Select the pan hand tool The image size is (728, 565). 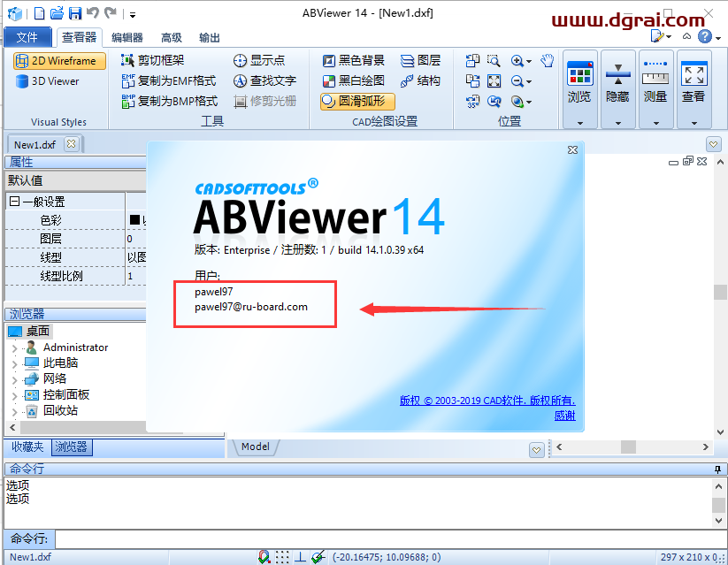(x=546, y=60)
